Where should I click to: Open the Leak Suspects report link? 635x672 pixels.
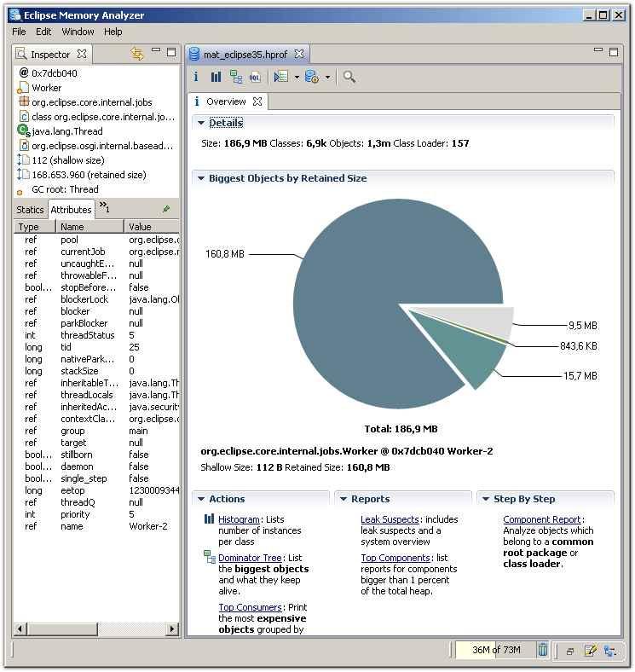390,519
